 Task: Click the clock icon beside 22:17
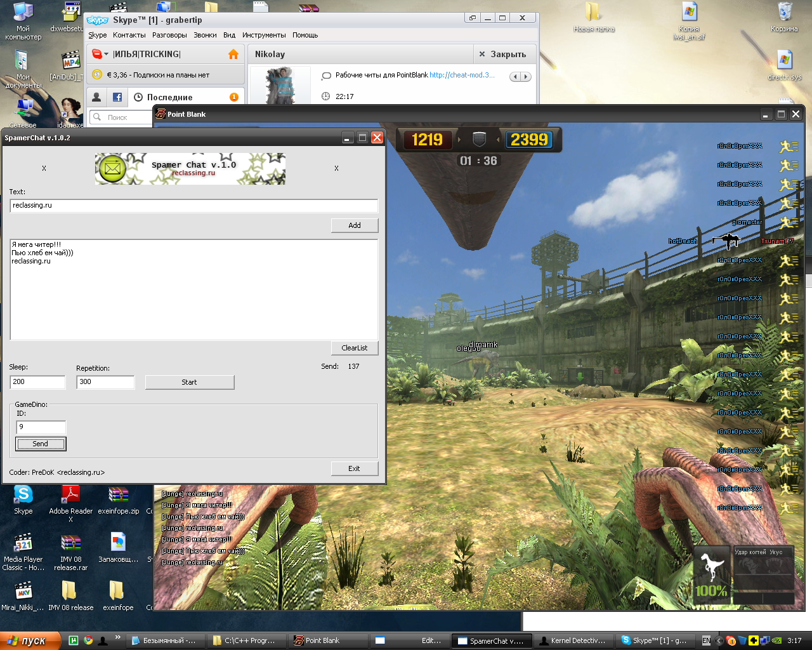[326, 96]
